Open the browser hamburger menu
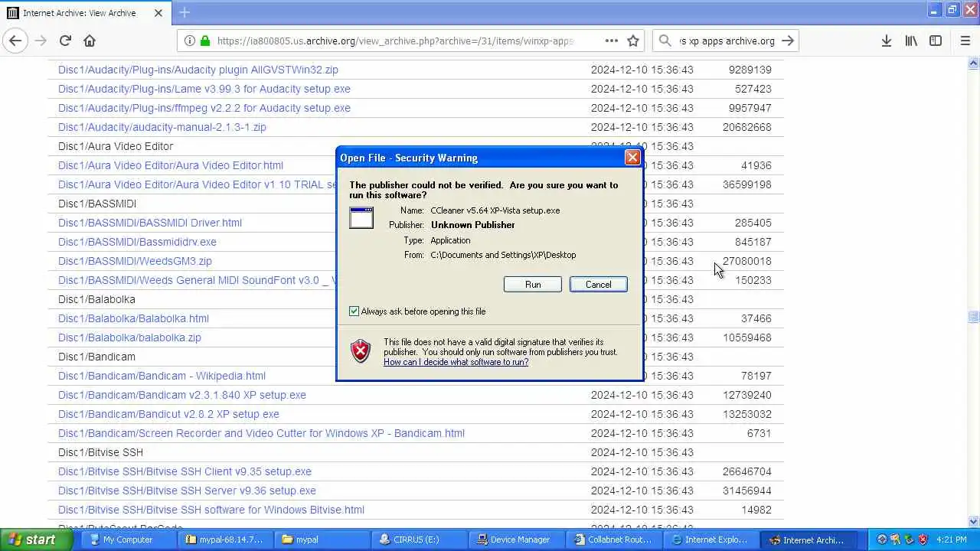This screenshot has width=980, height=551. [x=965, y=41]
